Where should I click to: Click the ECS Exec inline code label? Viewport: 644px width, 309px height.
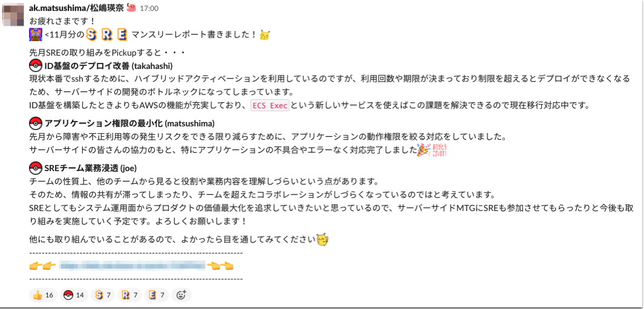[x=270, y=105]
